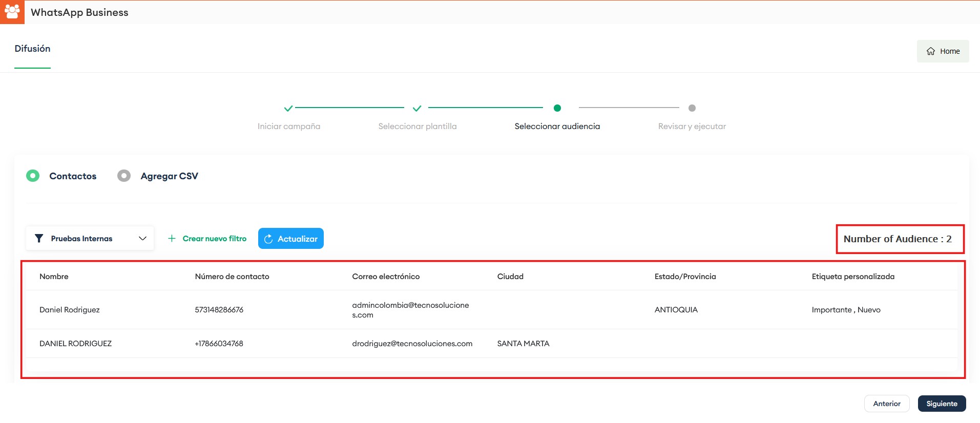The height and width of the screenshot is (423, 980).
Task: Click the refresh icon in Actualizar button
Action: (x=268, y=239)
